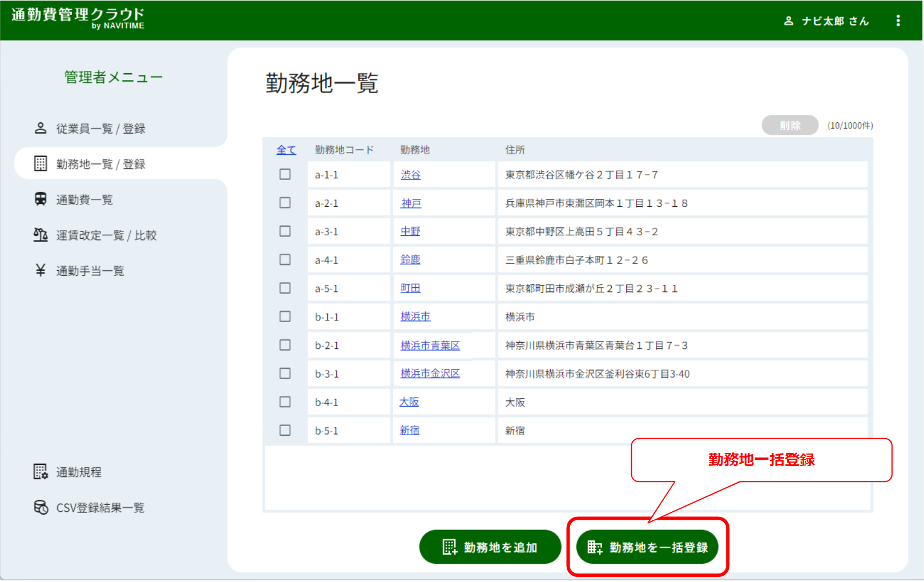Image resolution: width=924 pixels, height=582 pixels.
Task: Check the box for row b-3-1
Action: (x=285, y=374)
